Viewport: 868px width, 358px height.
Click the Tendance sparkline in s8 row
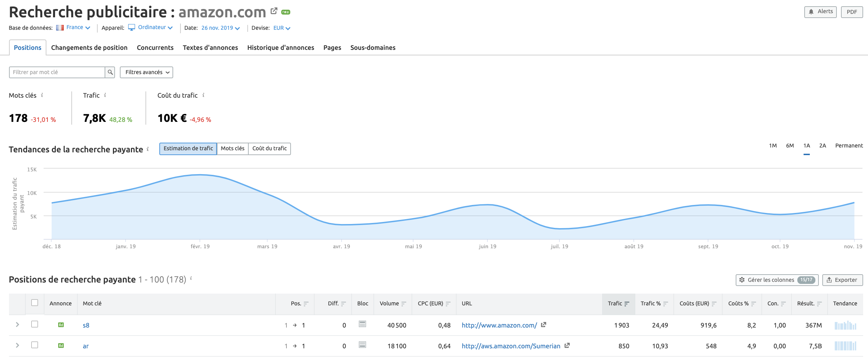[845, 325]
